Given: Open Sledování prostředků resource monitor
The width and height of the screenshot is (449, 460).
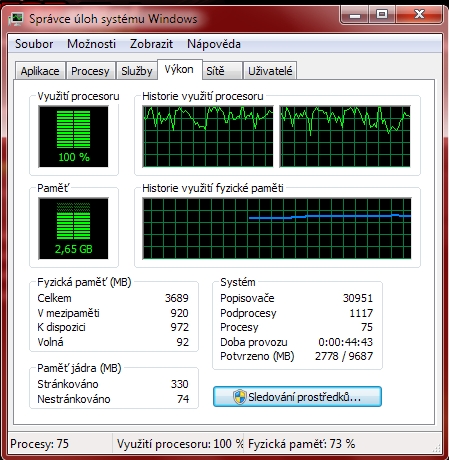Looking at the screenshot, I should [297, 397].
